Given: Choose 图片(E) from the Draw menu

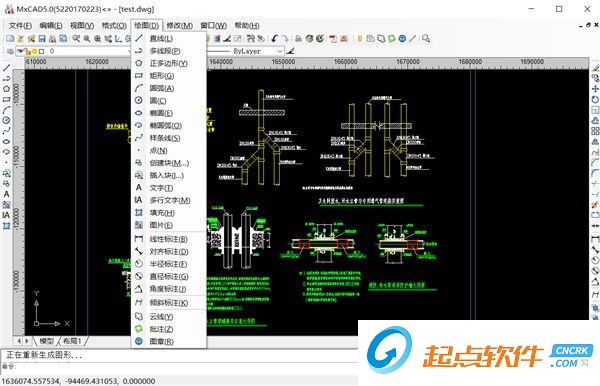Looking at the screenshot, I should [169, 225].
